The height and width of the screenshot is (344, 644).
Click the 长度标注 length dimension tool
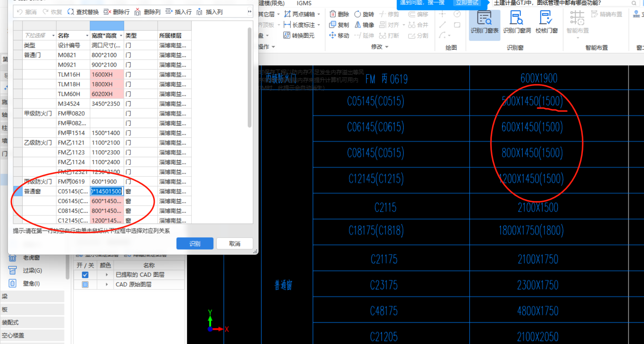tap(299, 25)
